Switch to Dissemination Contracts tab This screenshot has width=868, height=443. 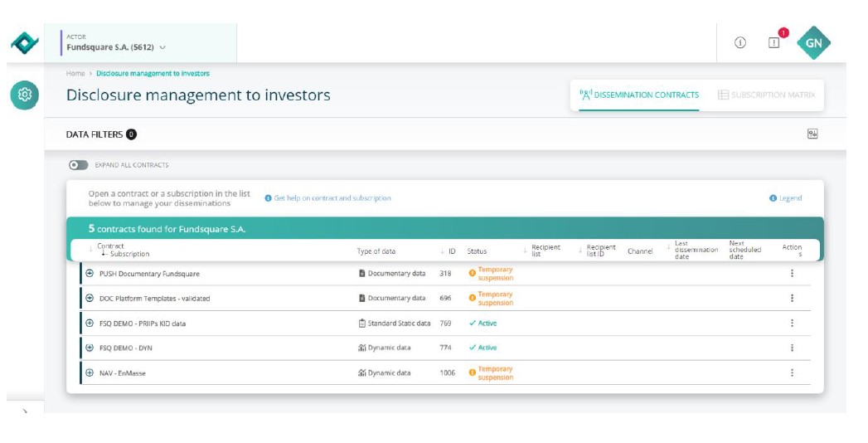(x=638, y=95)
